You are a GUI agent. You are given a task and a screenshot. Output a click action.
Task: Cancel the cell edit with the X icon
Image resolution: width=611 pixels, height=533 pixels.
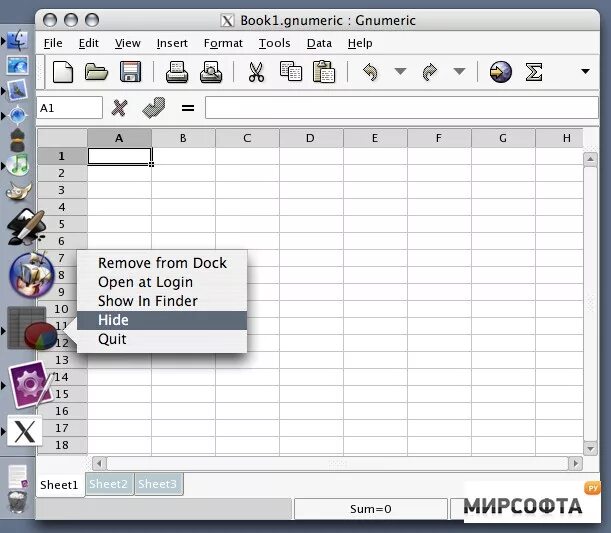pyautogui.click(x=119, y=108)
